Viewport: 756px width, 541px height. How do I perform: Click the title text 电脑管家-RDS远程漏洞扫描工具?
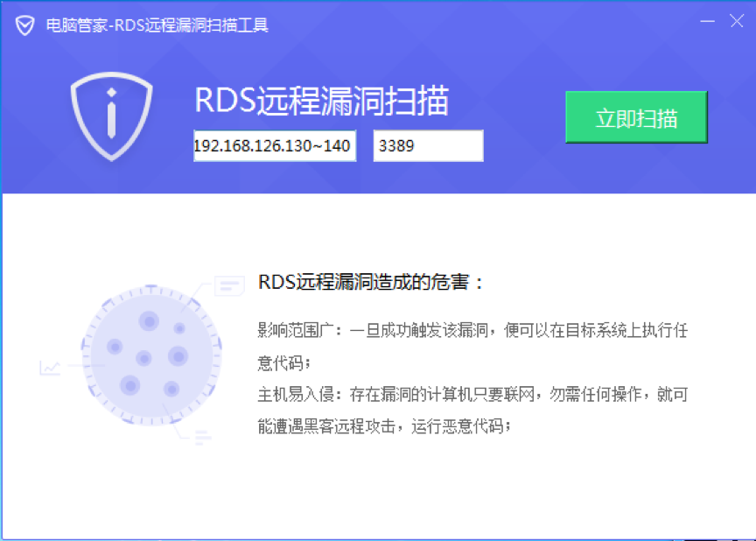click(157, 25)
